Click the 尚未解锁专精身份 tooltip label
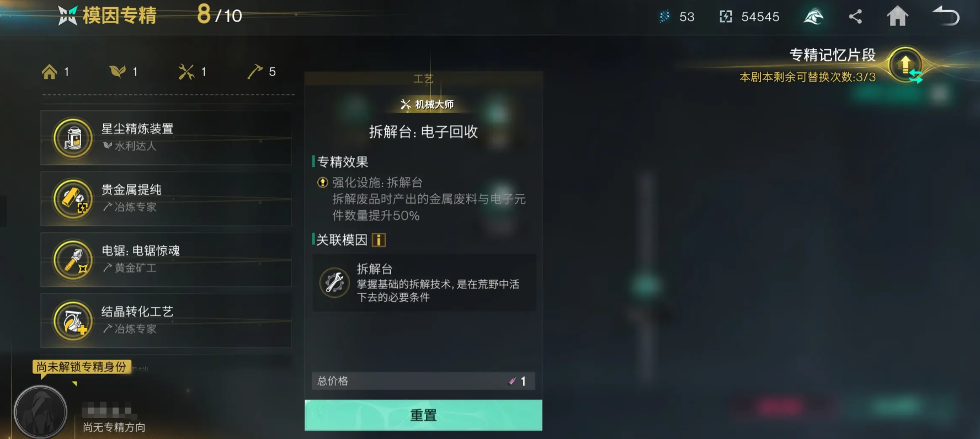This screenshot has width=980, height=439. pyautogui.click(x=82, y=367)
